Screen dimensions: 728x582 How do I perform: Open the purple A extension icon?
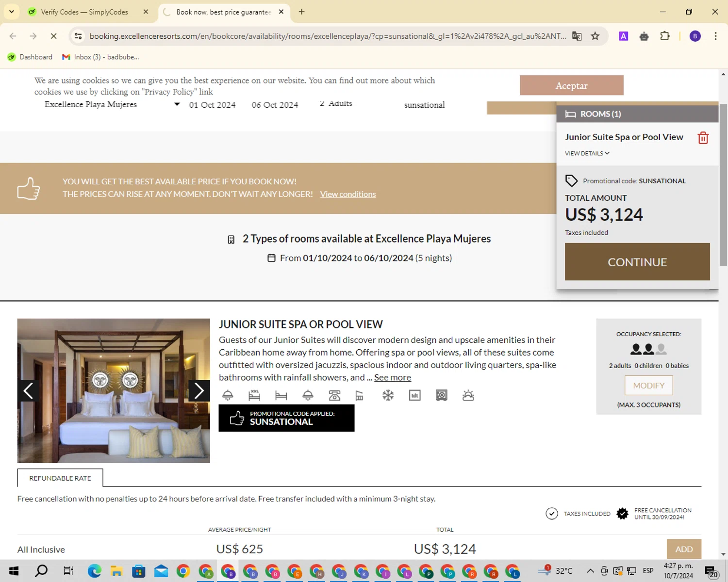click(624, 36)
